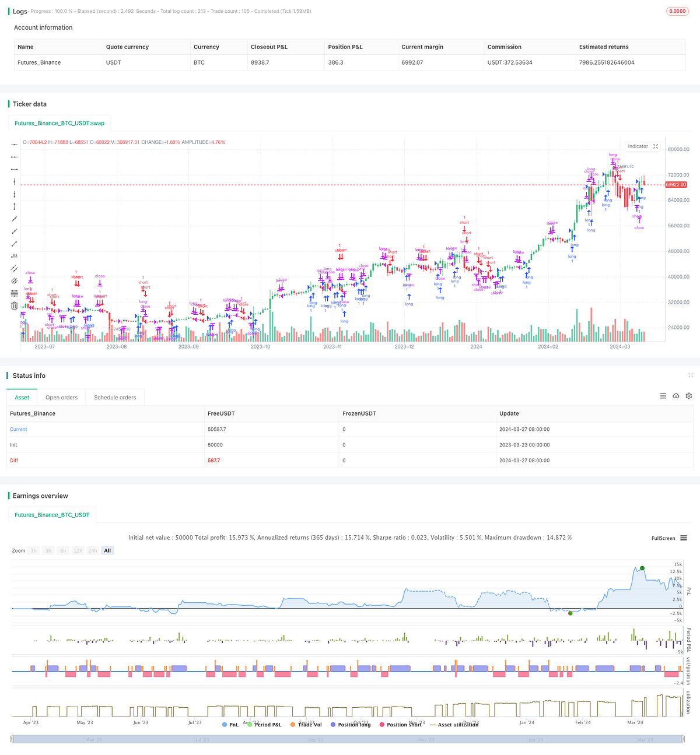Viewport: 700px width, 755px height.
Task: Toggle the PnL series in the legend
Action: point(232,724)
